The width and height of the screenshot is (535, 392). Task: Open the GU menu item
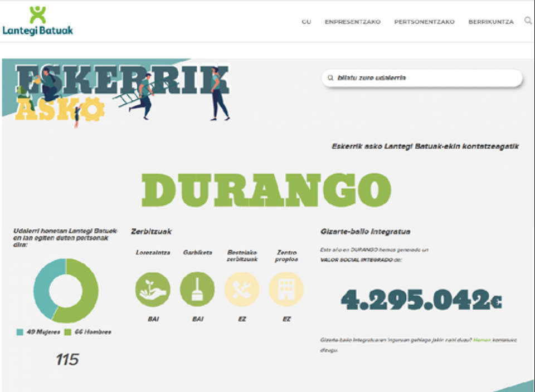[x=306, y=22]
